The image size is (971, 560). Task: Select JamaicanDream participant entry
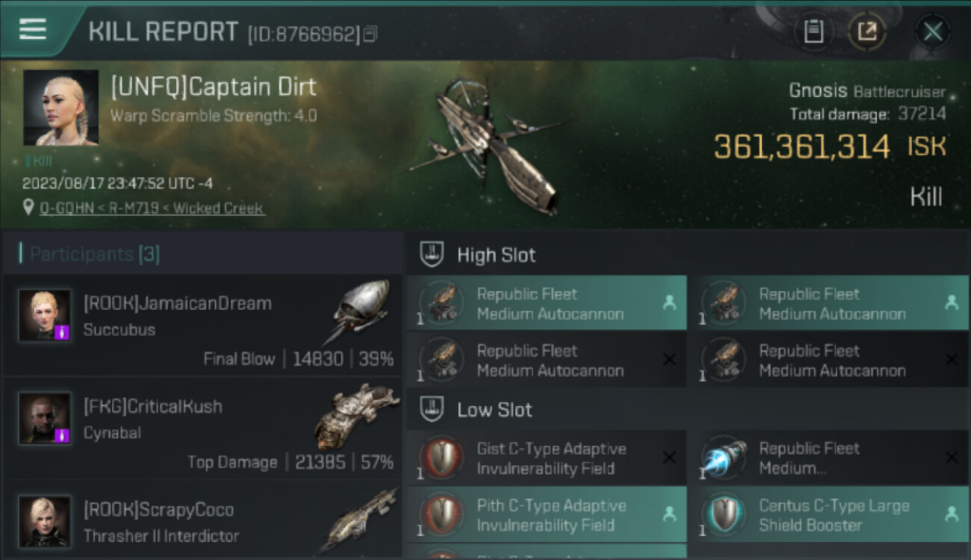coord(202,325)
